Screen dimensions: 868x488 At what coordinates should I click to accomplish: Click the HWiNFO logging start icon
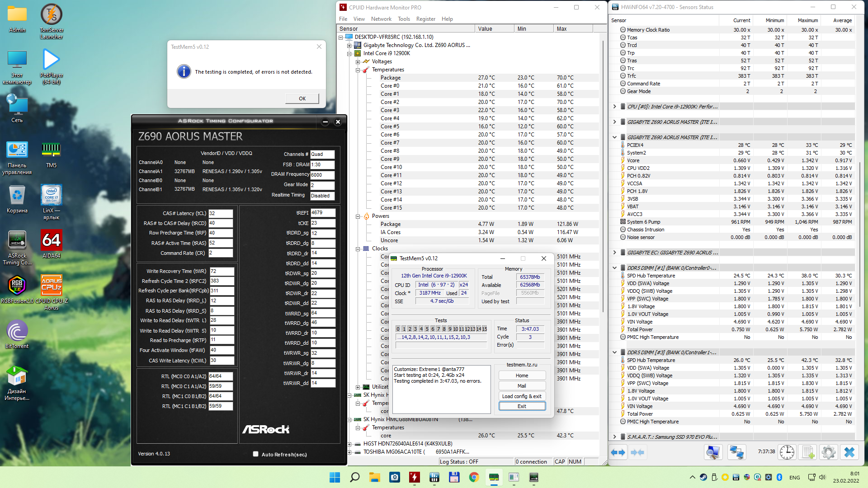pos(808,452)
